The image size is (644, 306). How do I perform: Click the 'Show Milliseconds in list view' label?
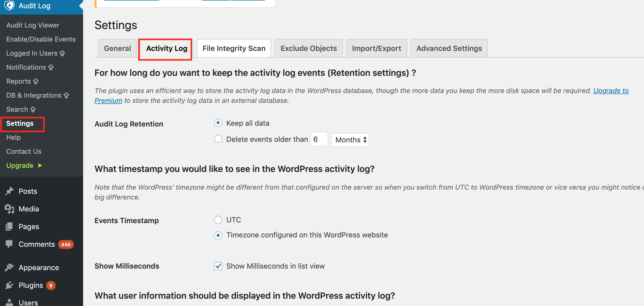click(x=276, y=266)
